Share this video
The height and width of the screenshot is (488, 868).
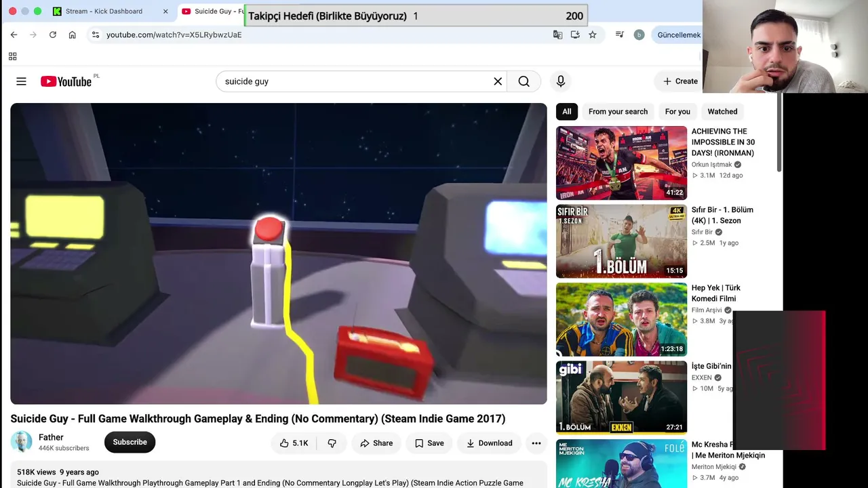pos(376,443)
